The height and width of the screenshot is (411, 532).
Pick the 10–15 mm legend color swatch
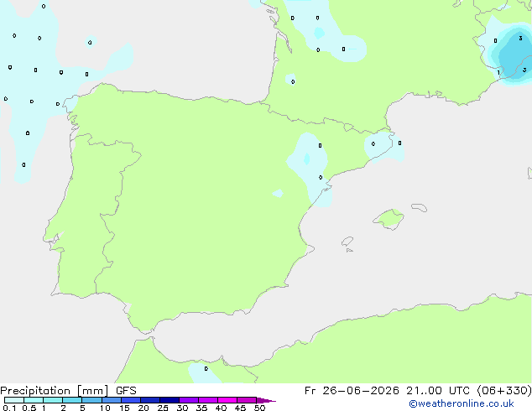(111, 400)
